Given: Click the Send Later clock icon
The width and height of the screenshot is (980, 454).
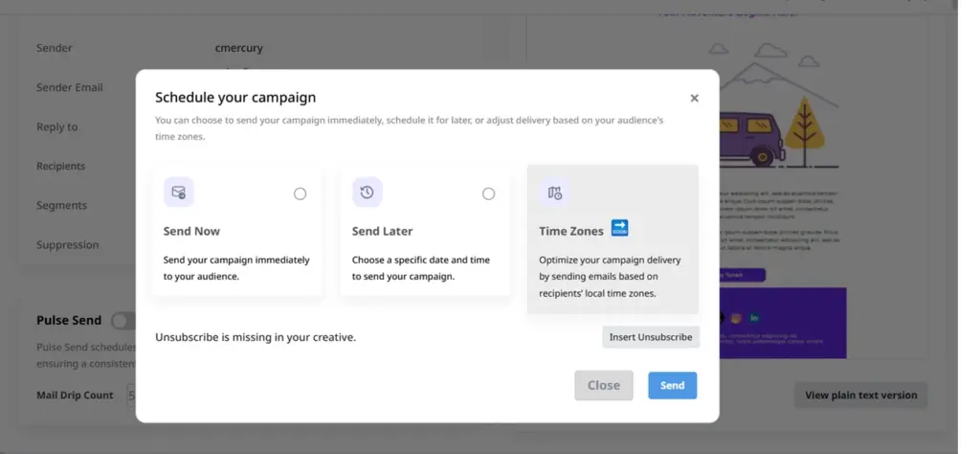Looking at the screenshot, I should 367,192.
